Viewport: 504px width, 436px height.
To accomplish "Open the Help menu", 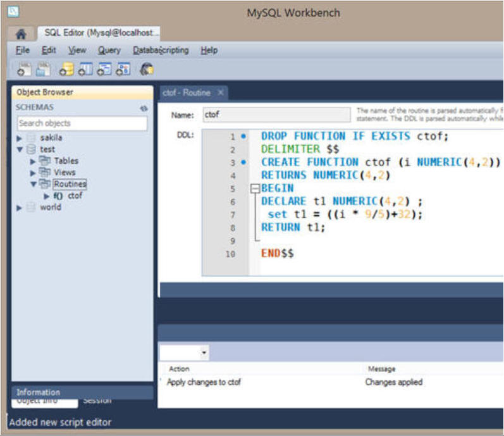I will point(209,51).
